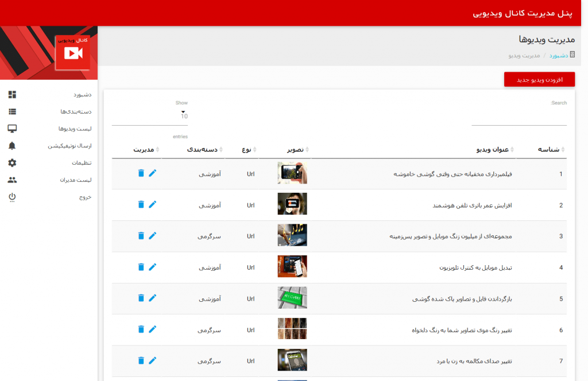Viewport: 588px width, 381px height.
Task: Click the admins list people icon
Action: [12, 180]
